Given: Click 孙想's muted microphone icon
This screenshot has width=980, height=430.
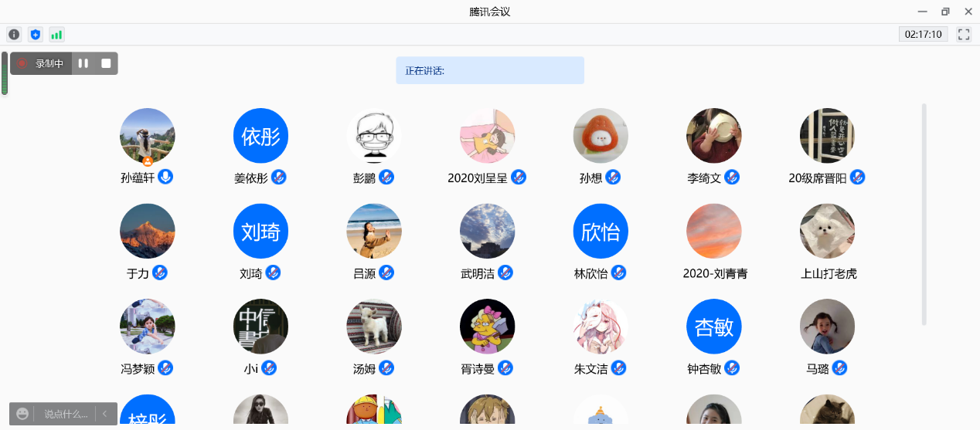Looking at the screenshot, I should tap(613, 177).
